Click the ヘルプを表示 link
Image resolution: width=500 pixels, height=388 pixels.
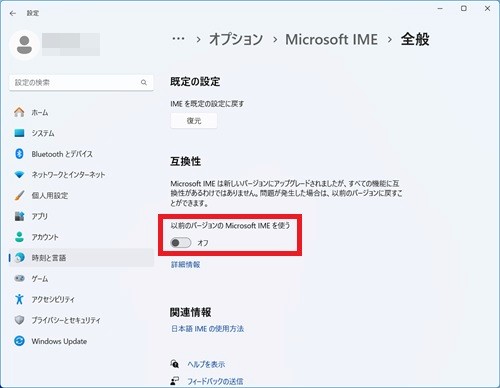click(x=206, y=364)
